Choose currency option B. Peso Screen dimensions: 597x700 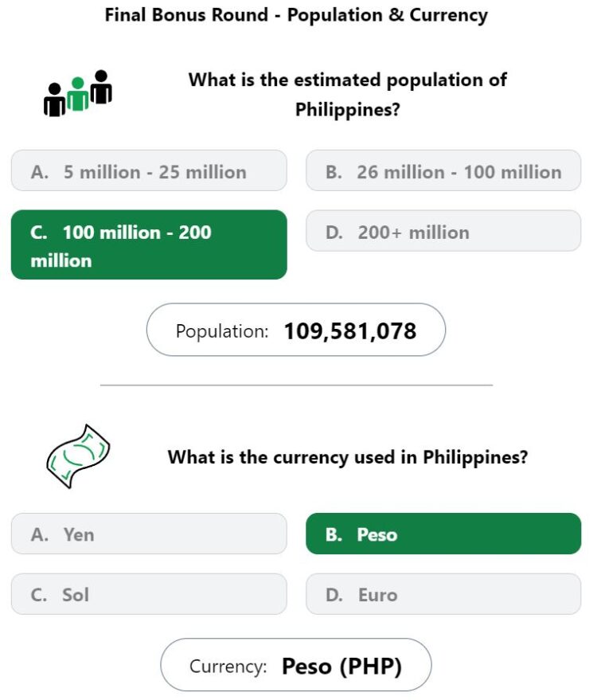click(443, 534)
